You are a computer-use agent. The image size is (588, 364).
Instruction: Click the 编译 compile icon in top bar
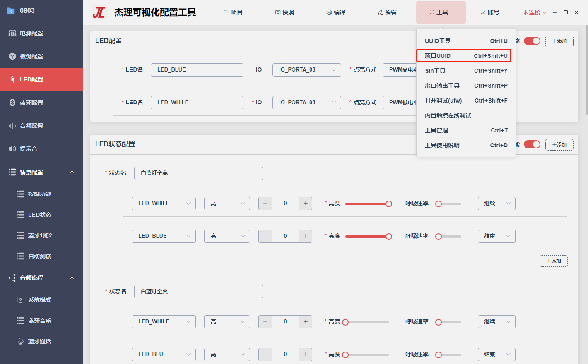point(329,12)
